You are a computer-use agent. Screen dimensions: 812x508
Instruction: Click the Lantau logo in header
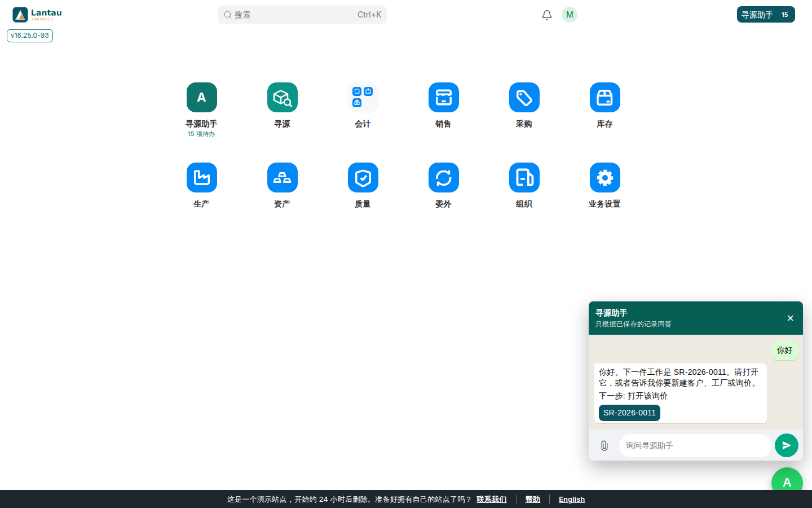pos(37,15)
